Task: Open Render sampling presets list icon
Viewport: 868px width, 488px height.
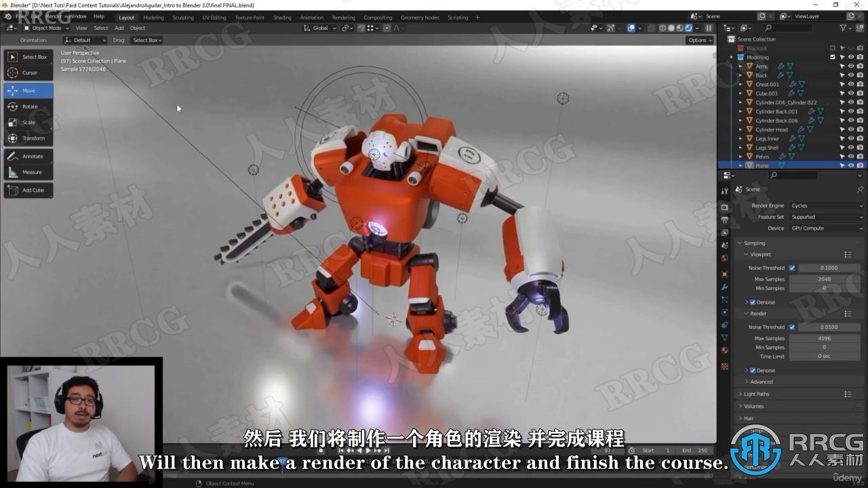Action: [848, 314]
